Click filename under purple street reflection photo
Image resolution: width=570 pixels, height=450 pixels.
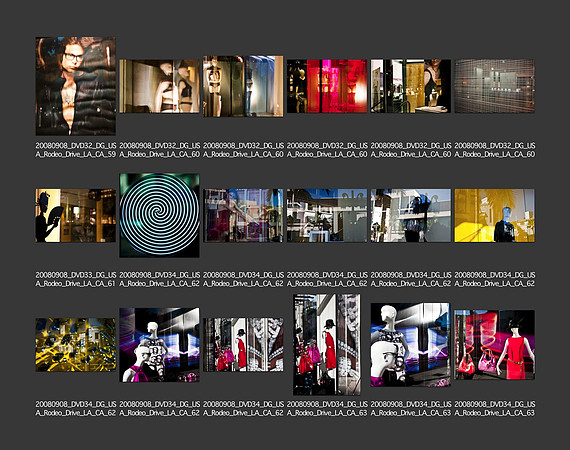244,279
